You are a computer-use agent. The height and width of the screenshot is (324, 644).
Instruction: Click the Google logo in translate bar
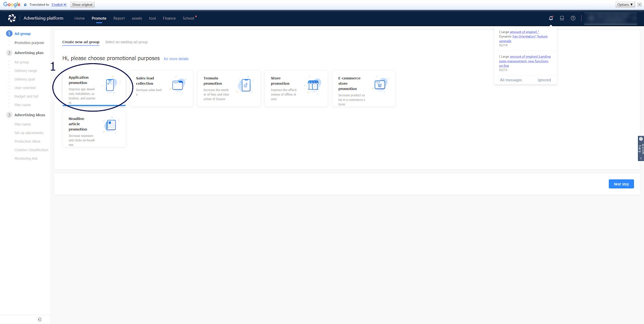(12, 4)
